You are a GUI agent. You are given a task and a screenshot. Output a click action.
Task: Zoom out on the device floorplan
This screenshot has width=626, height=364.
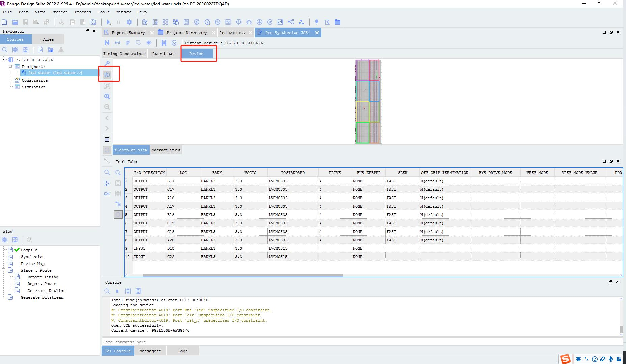point(107,107)
